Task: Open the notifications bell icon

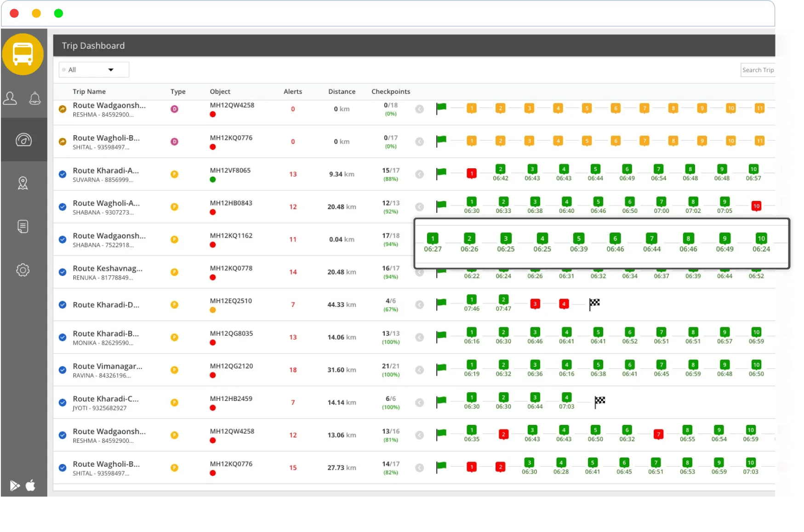Action: click(x=35, y=98)
